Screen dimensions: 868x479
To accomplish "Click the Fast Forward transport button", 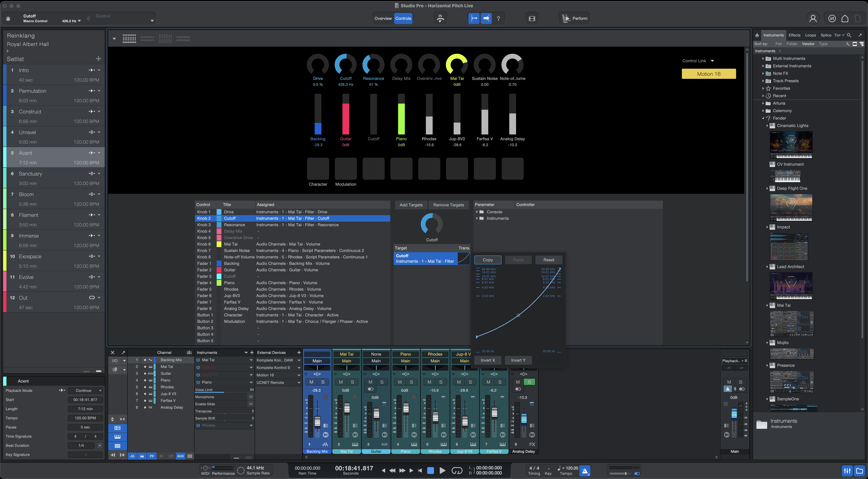I will point(402,471).
